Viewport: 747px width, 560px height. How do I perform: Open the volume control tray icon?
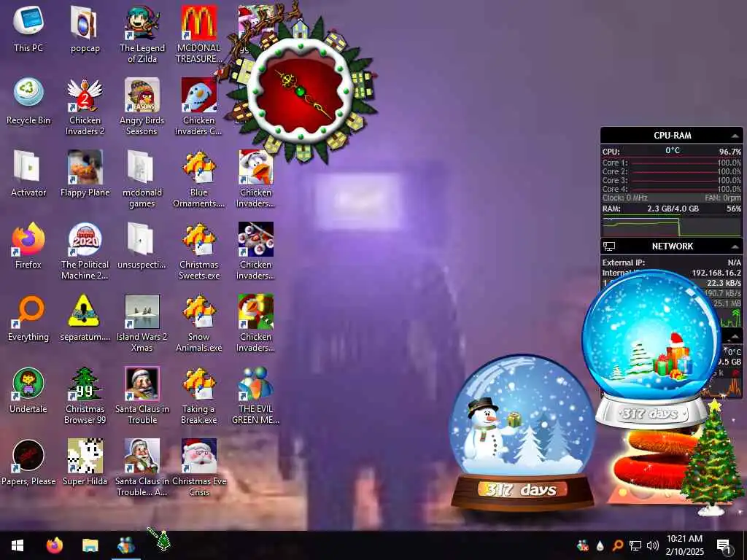click(653, 545)
